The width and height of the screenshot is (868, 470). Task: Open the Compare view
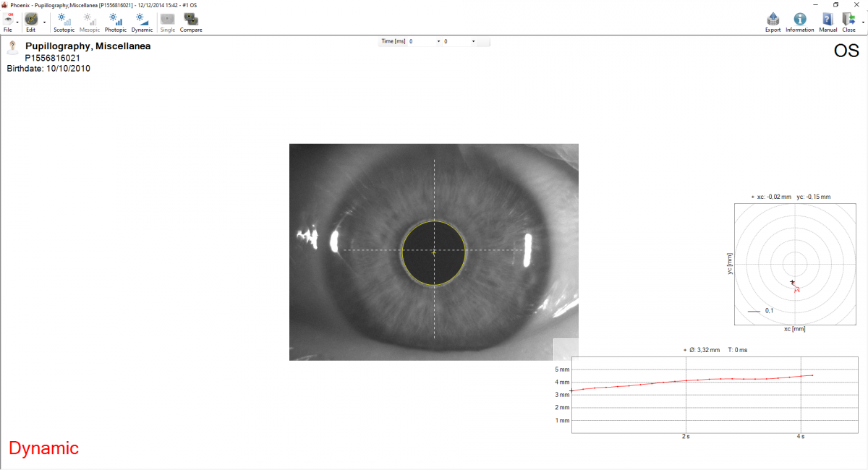point(191,20)
